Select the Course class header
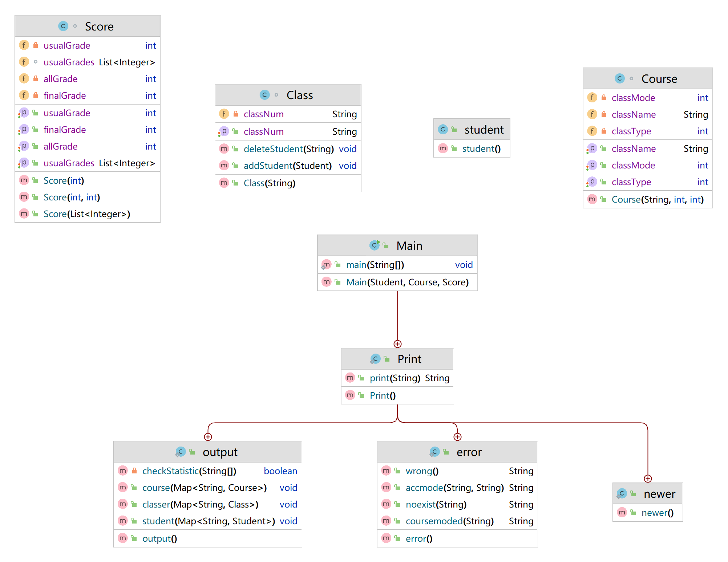Viewport: 728px width, 562px height. point(659,79)
